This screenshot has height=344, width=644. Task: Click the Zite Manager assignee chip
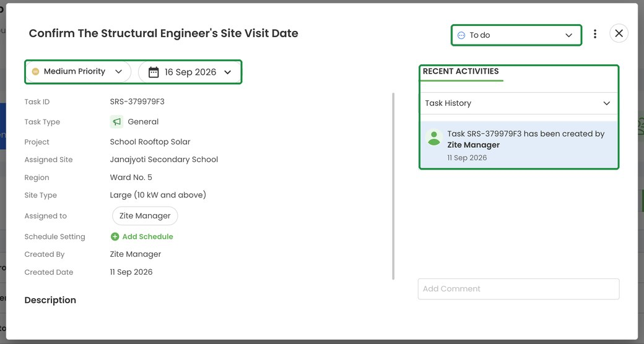coord(145,216)
